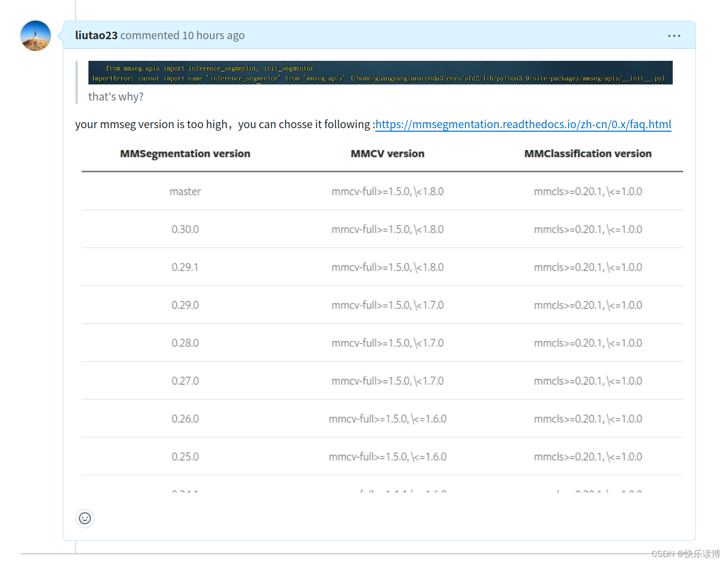728x563 pixels.
Task: Open the quoted ImportError terminal screenshot
Action: tap(380, 73)
